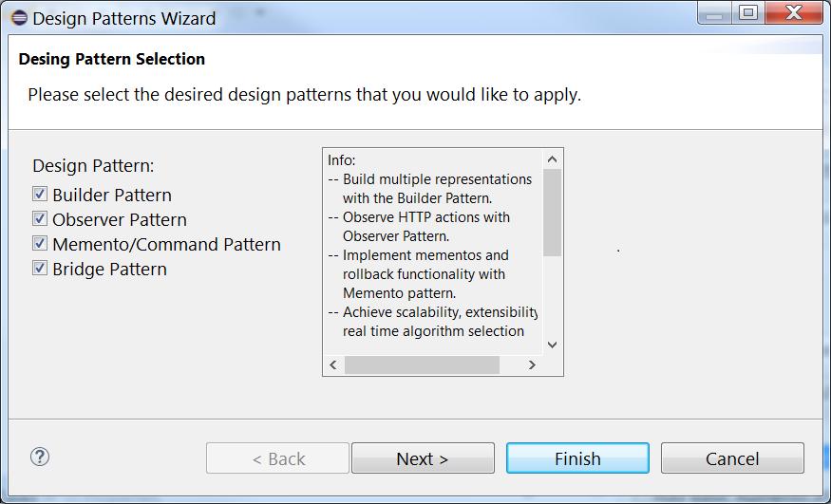Open the help question mark icon
831x504 pixels.
point(40,457)
